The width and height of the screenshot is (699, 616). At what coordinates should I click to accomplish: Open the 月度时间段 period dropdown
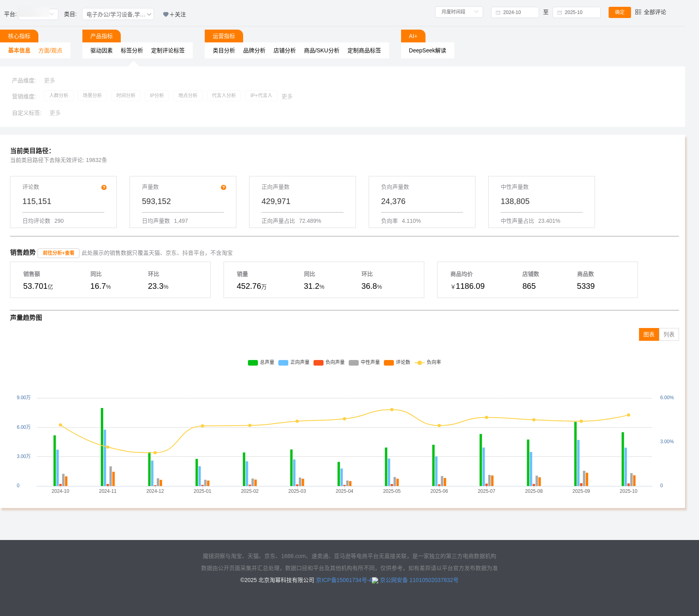click(x=459, y=12)
